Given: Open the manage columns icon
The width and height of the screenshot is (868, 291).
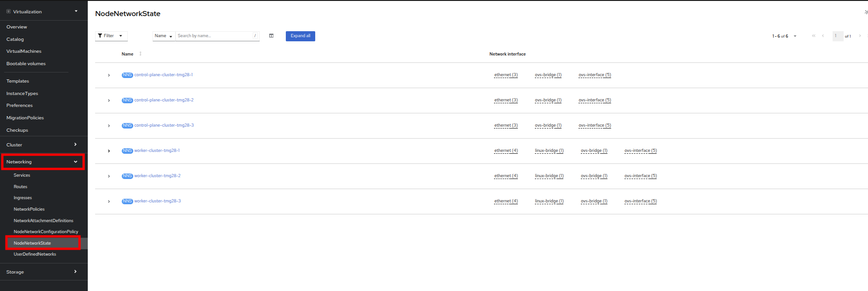Looking at the screenshot, I should click(x=271, y=36).
